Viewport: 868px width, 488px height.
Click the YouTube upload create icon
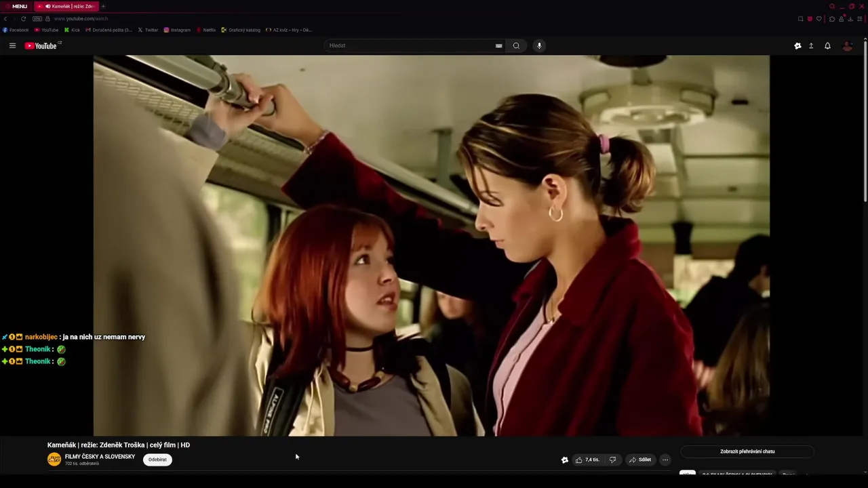click(x=811, y=46)
